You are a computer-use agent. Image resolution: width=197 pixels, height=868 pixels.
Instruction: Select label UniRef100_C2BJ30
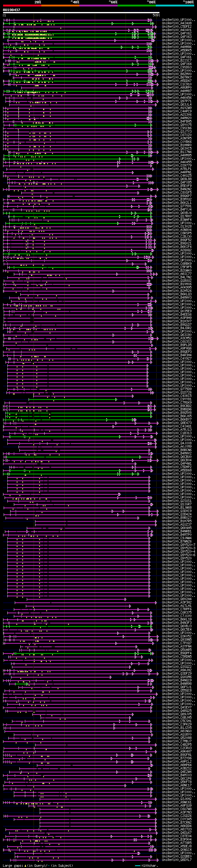tap(177, 237)
